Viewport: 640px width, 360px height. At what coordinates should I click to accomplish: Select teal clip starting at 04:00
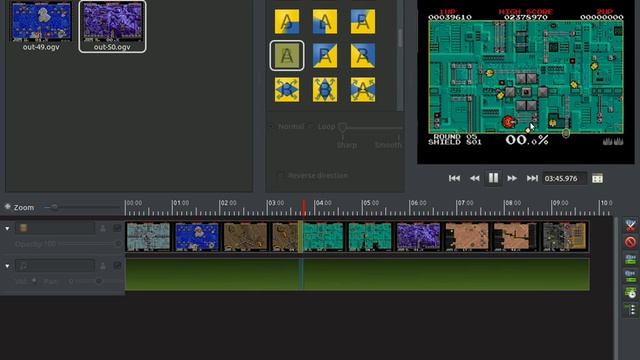point(323,237)
